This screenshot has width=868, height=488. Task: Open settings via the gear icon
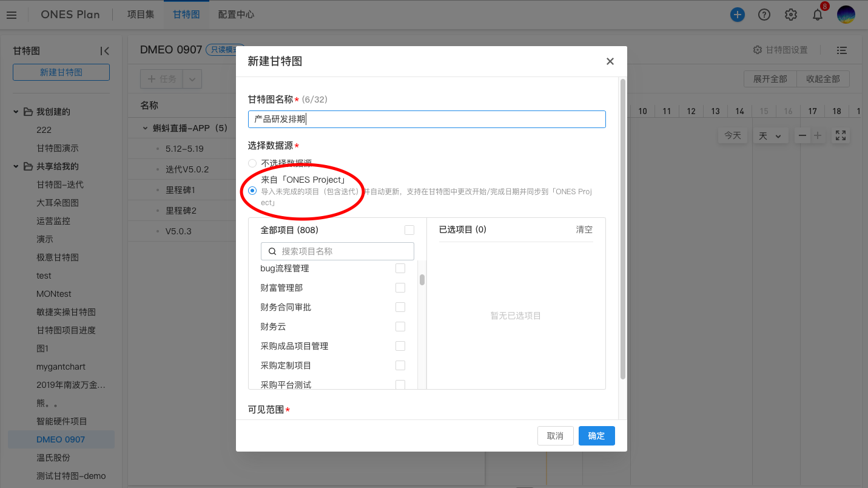(790, 14)
